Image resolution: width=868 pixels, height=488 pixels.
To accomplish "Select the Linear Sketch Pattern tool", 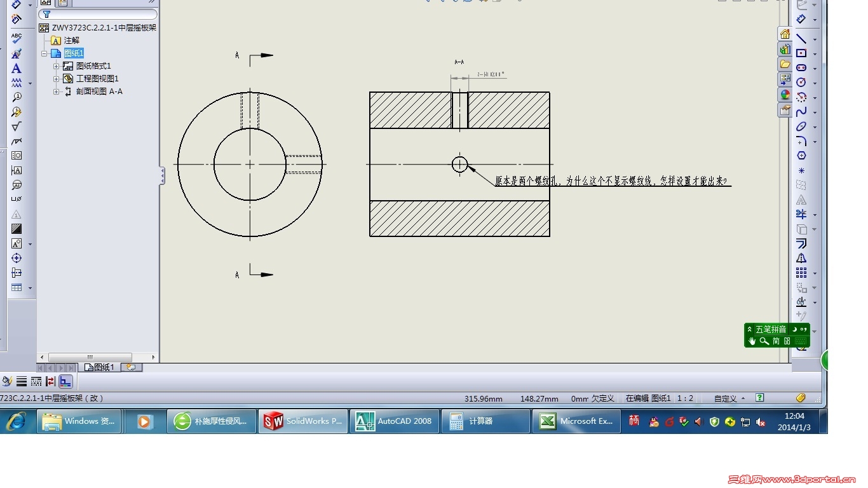I will [801, 273].
